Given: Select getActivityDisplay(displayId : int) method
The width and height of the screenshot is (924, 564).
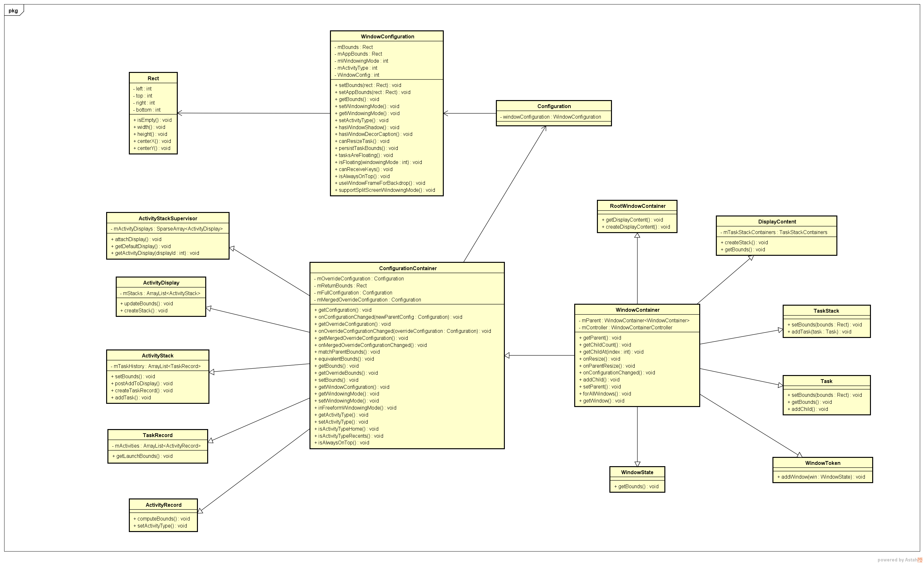Looking at the screenshot, I should click(155, 253).
